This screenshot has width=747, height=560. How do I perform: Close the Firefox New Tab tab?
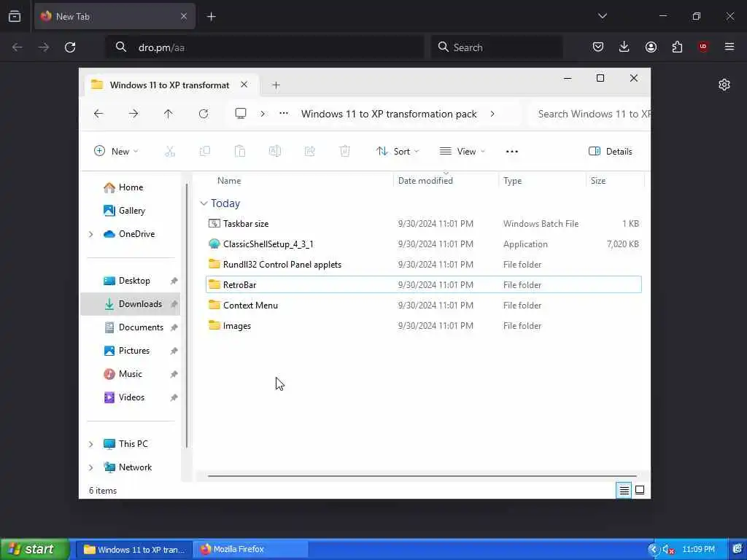183,16
